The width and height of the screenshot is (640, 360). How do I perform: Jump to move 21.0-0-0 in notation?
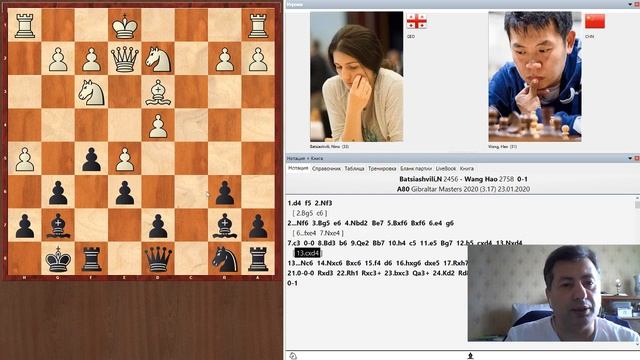301,273
